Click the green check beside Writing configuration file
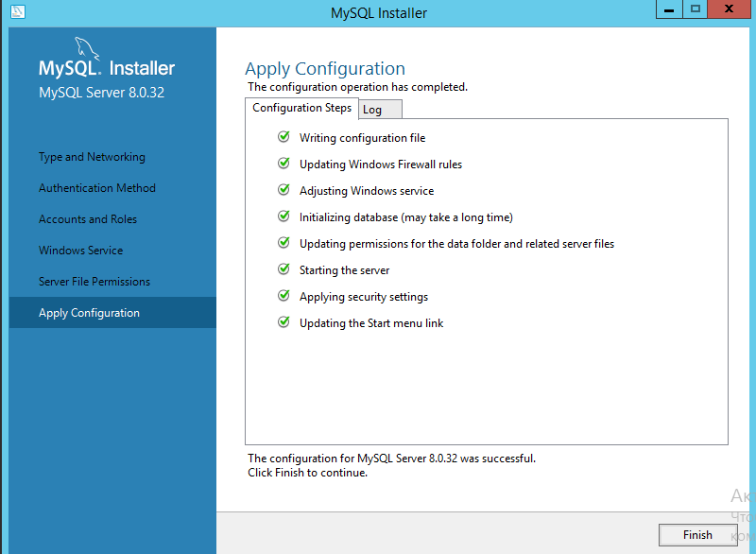This screenshot has width=756, height=554. (284, 137)
